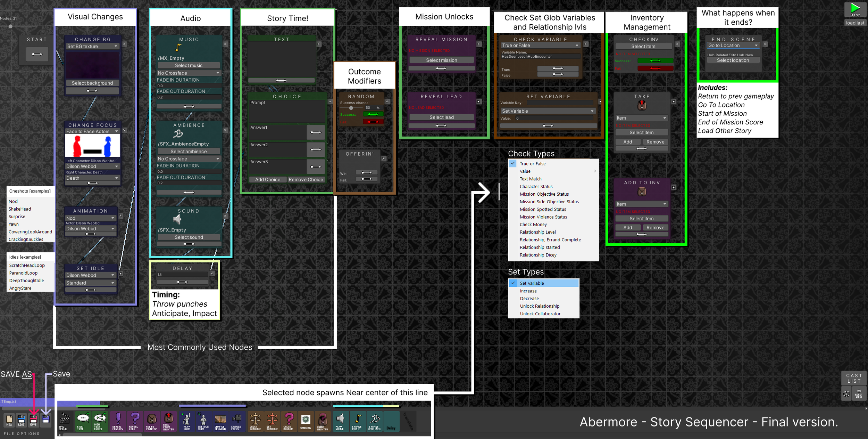Choose Check Money from check types
868x439 pixels.
pos(533,225)
